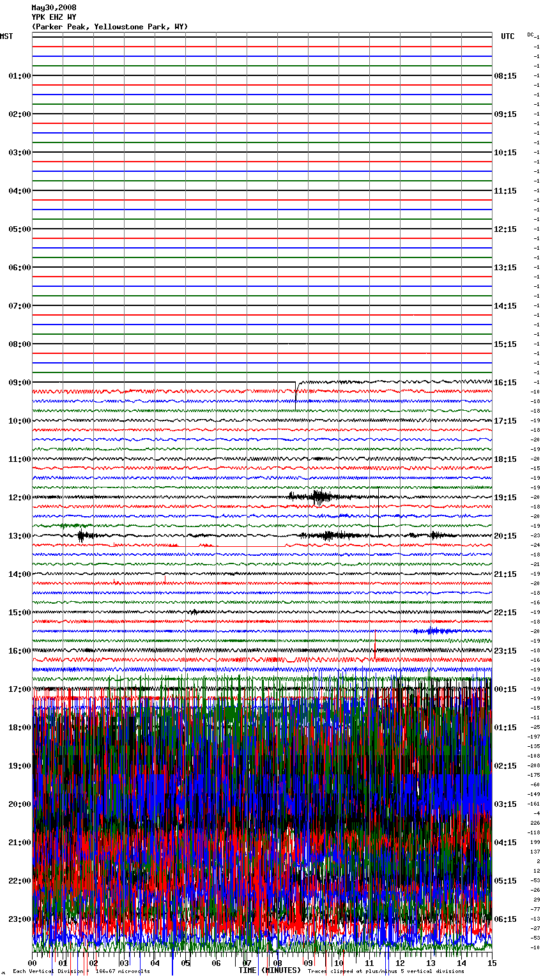Click the 05:15 UTC time label
The width and height of the screenshot is (543, 980).
pos(505,881)
